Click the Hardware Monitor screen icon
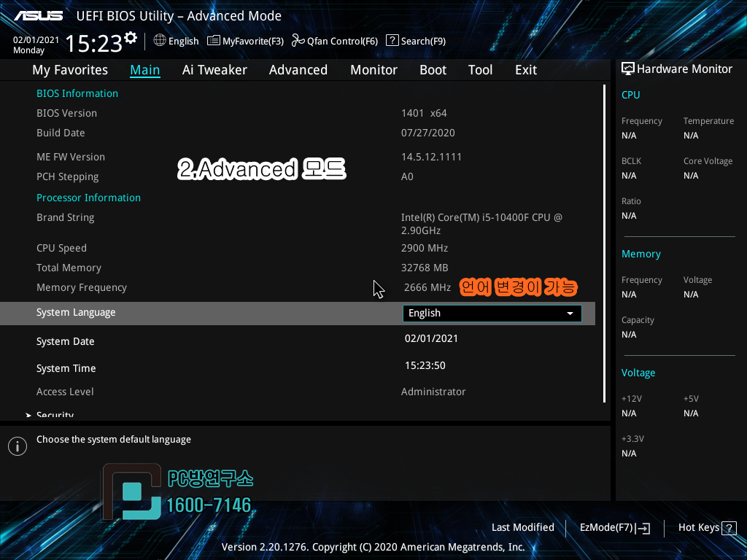Screen dimensions: 747x560 pos(628,69)
